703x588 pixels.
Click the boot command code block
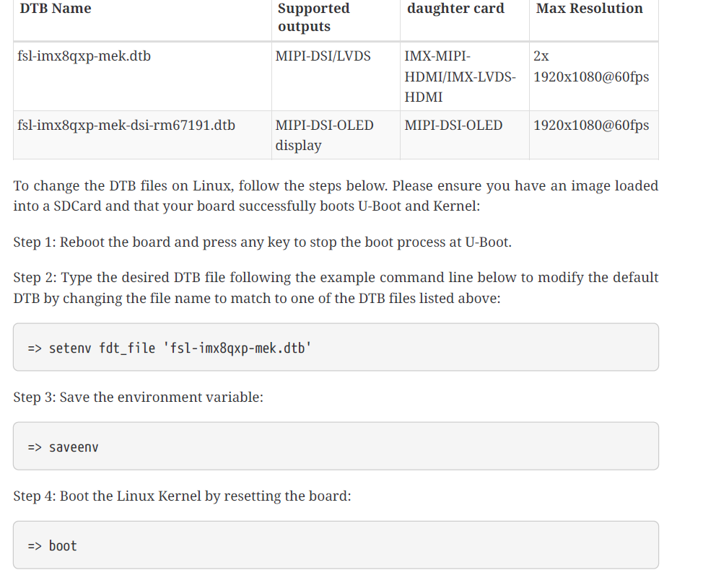pos(336,545)
